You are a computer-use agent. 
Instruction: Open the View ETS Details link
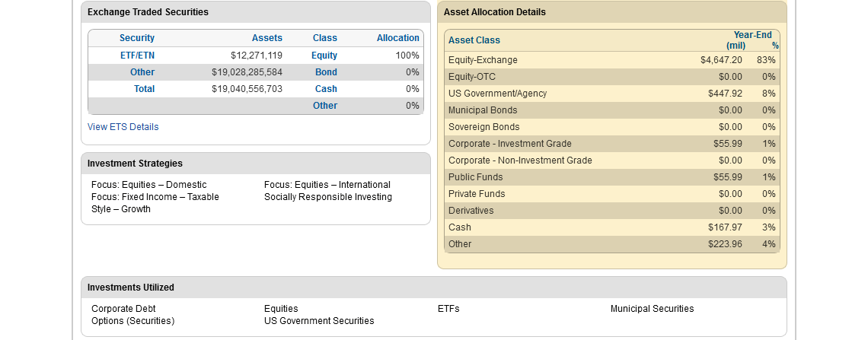123,127
